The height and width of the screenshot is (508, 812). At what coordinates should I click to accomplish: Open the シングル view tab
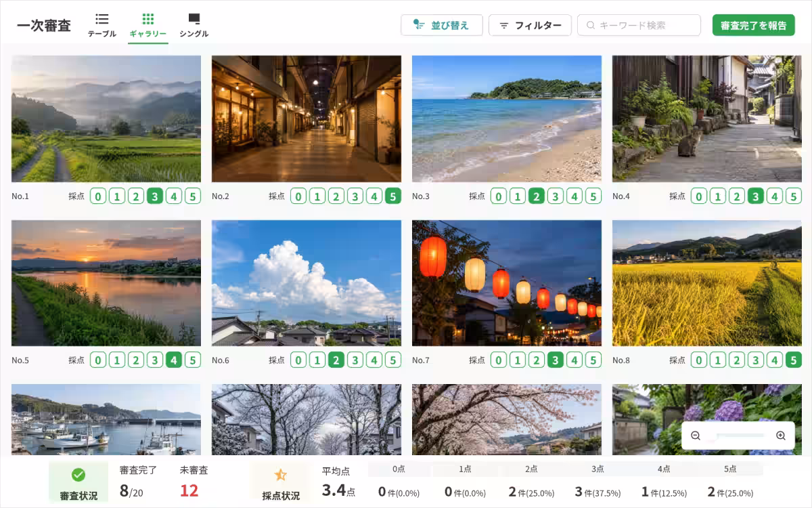pyautogui.click(x=194, y=25)
